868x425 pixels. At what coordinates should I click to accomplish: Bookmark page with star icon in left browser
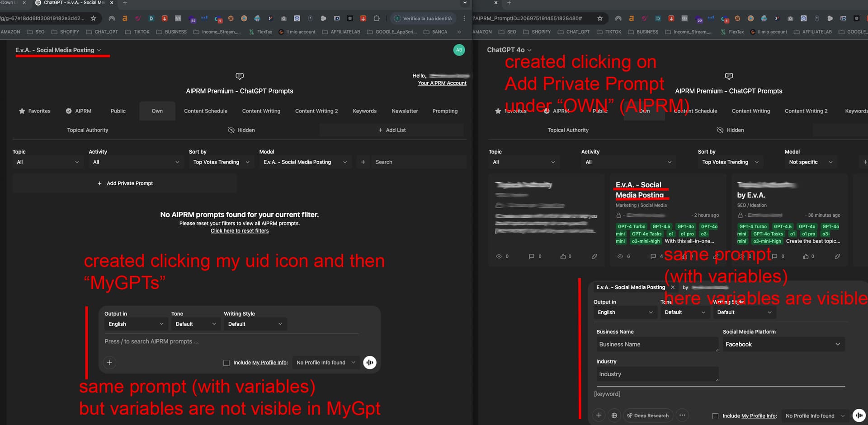tap(93, 19)
